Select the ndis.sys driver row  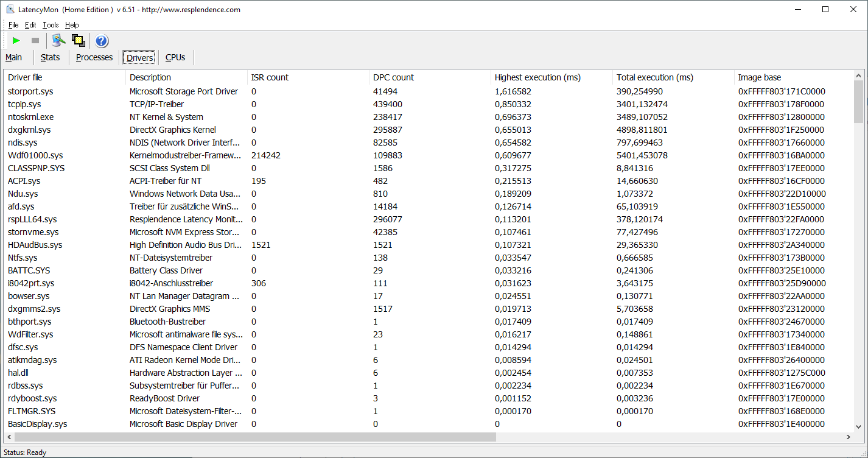[x=429, y=143]
